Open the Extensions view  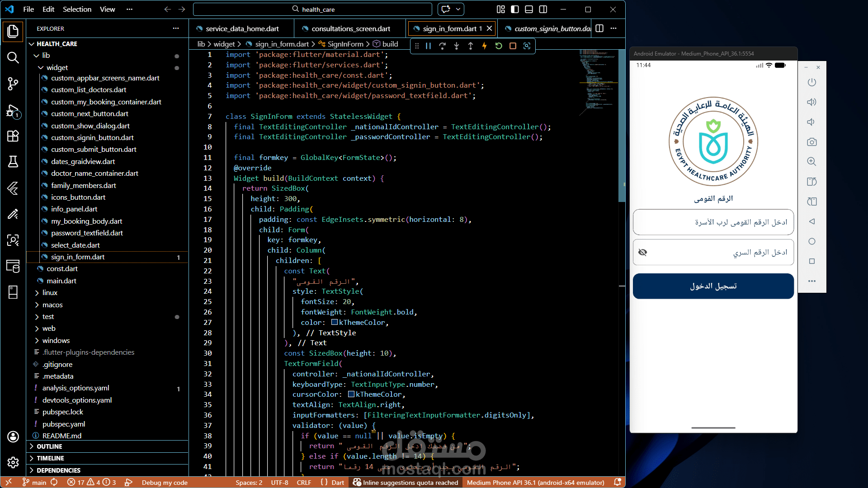pos(13,136)
